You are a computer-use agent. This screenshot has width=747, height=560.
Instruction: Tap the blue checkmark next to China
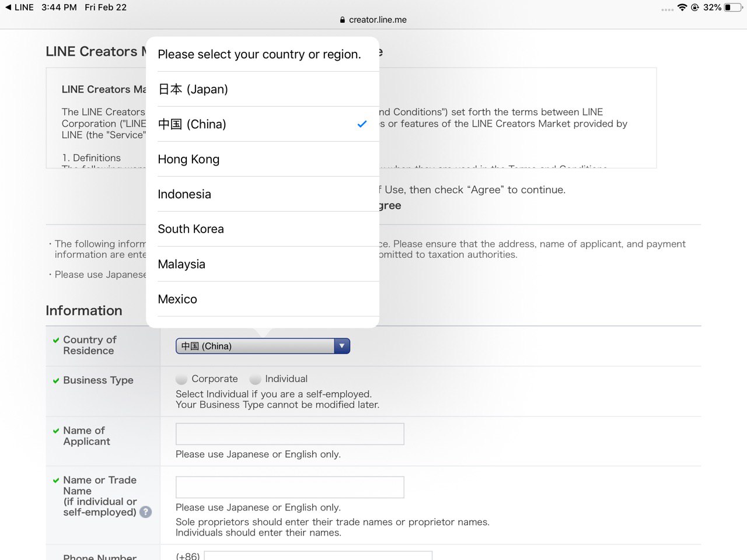pos(362,124)
